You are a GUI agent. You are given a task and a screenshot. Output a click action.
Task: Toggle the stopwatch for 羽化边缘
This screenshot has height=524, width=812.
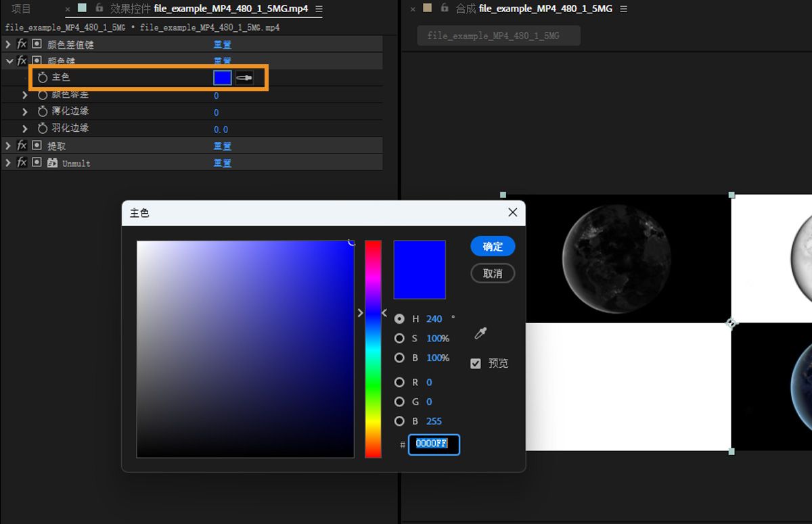click(x=43, y=128)
